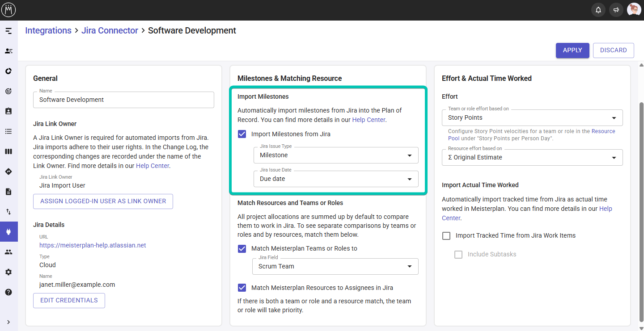The image size is (644, 331).
Task: Click the Jira Import User text
Action: coord(62,185)
